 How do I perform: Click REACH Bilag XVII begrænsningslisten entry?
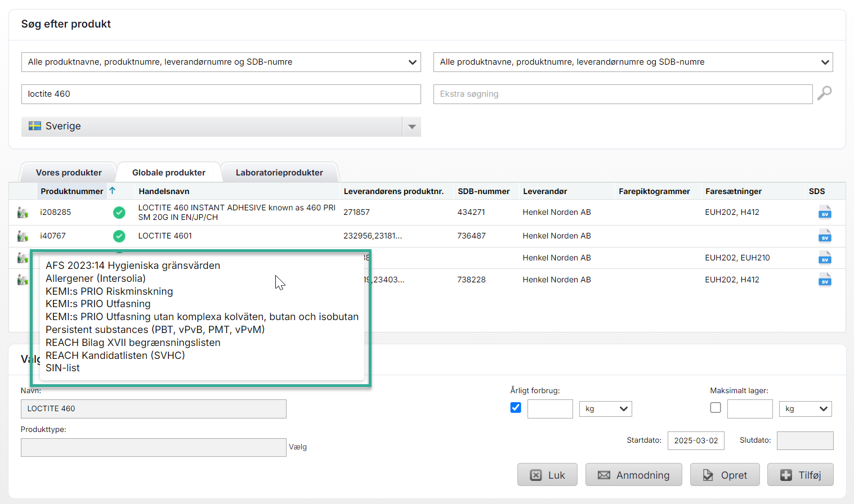(x=133, y=343)
